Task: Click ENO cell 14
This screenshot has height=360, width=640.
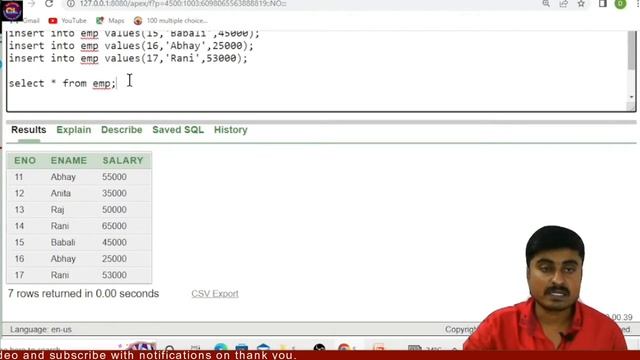Action: [x=19, y=226]
